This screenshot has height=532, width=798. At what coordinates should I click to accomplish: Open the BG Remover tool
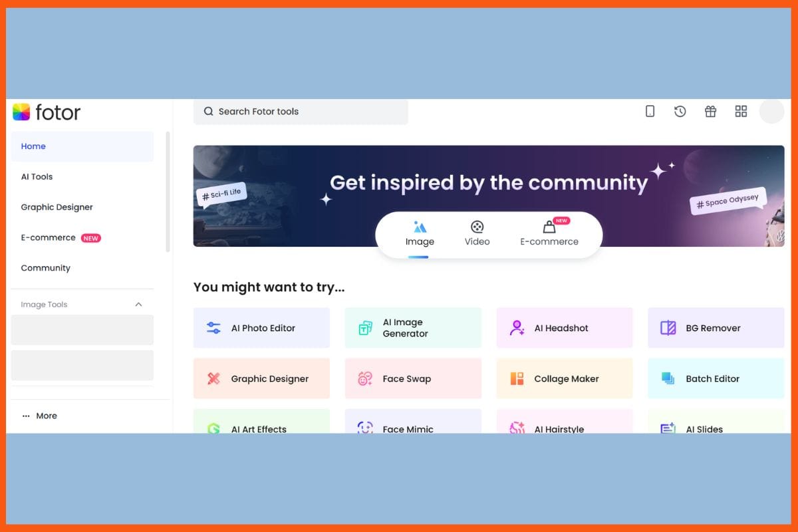pos(716,328)
